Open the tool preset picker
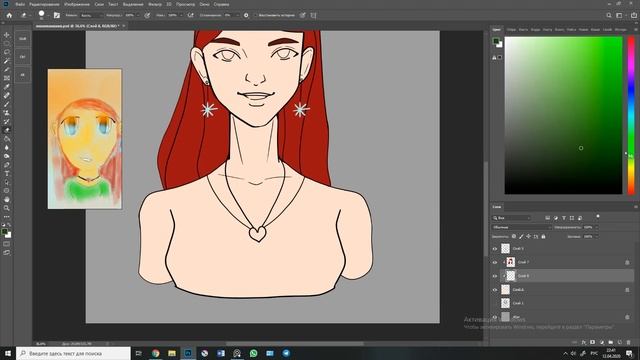Screen dimensions: 640x360 click(x=25, y=16)
